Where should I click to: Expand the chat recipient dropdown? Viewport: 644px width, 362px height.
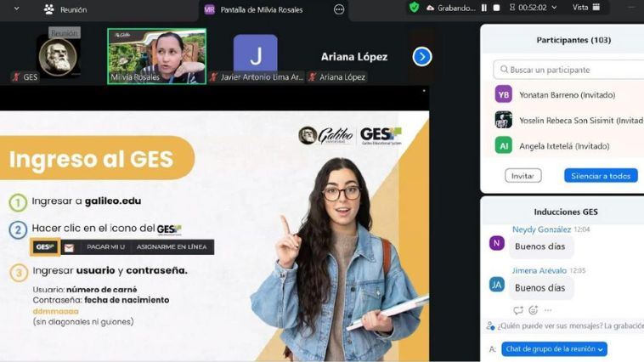(x=554, y=349)
